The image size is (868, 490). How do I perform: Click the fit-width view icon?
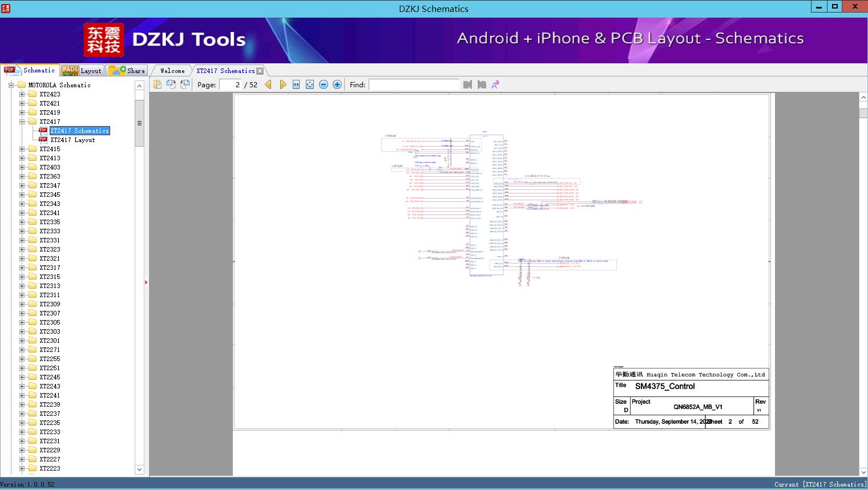point(296,84)
